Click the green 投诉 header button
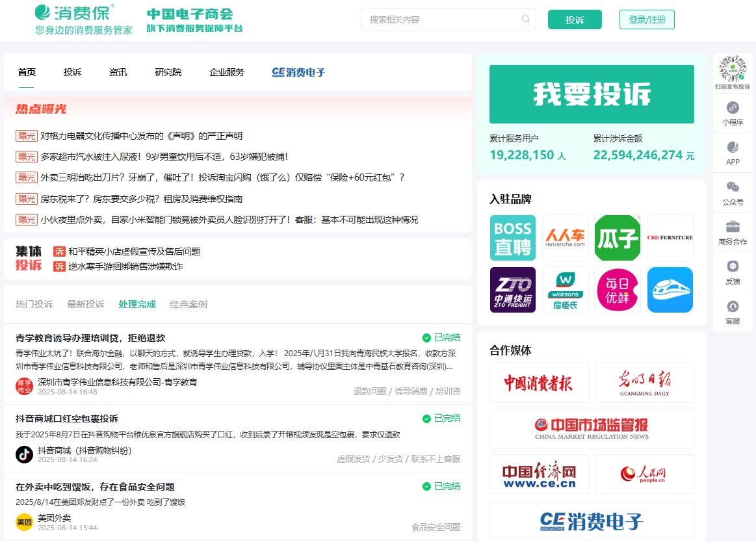756x542 pixels. [575, 19]
